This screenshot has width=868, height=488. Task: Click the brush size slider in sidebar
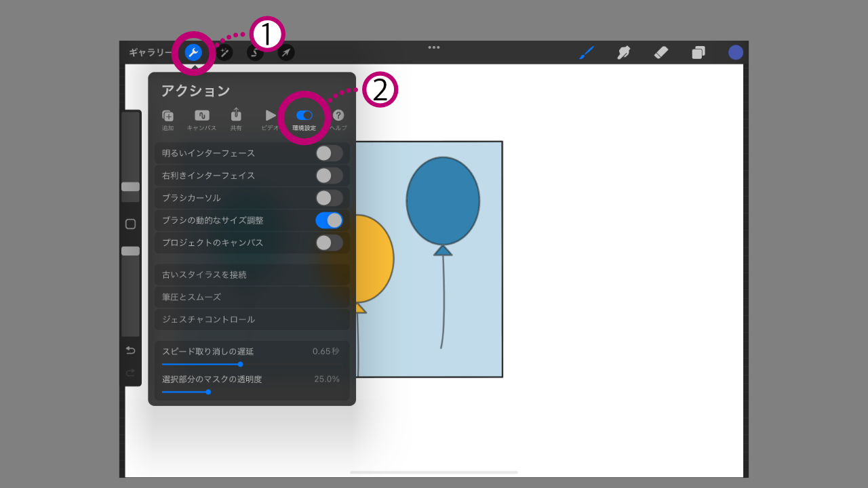[x=130, y=157]
